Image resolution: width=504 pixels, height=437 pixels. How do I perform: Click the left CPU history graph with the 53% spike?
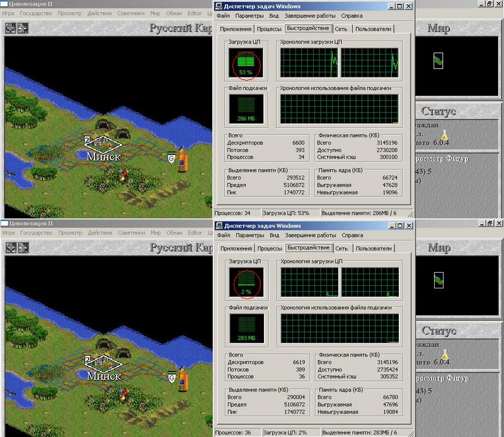[309, 63]
